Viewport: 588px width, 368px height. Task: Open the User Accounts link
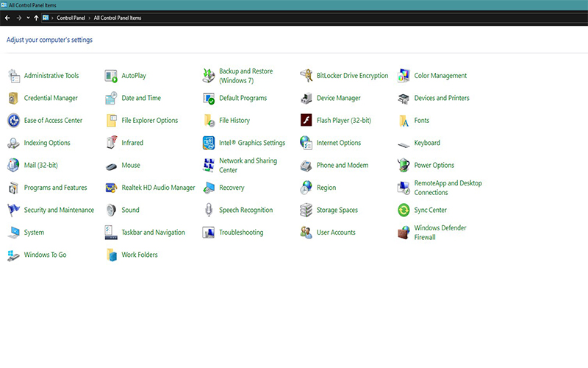(x=336, y=233)
